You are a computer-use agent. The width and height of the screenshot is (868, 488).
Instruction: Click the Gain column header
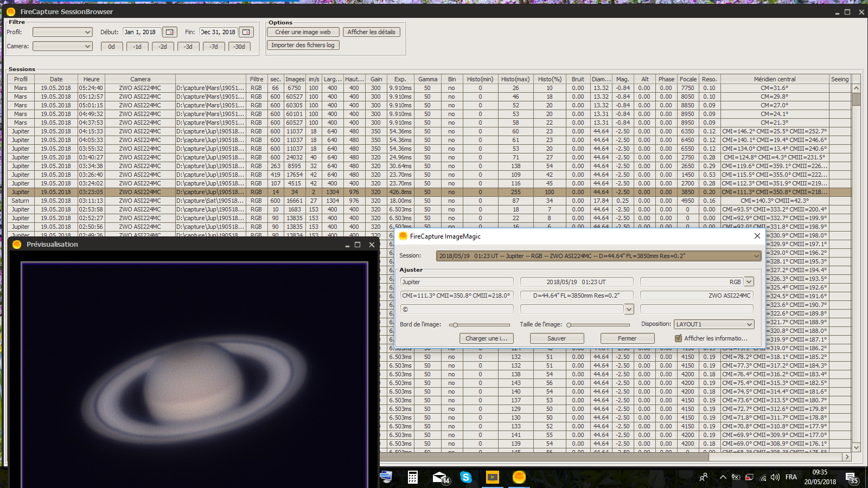pyautogui.click(x=376, y=79)
